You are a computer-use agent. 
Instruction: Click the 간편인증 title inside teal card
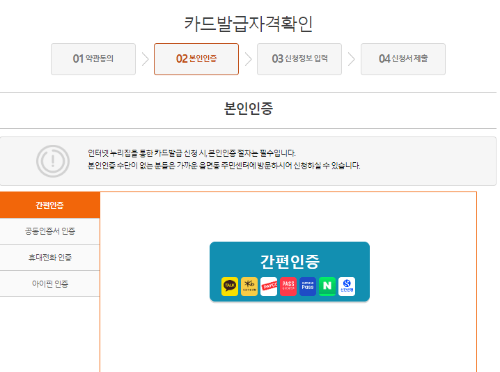pos(290,261)
